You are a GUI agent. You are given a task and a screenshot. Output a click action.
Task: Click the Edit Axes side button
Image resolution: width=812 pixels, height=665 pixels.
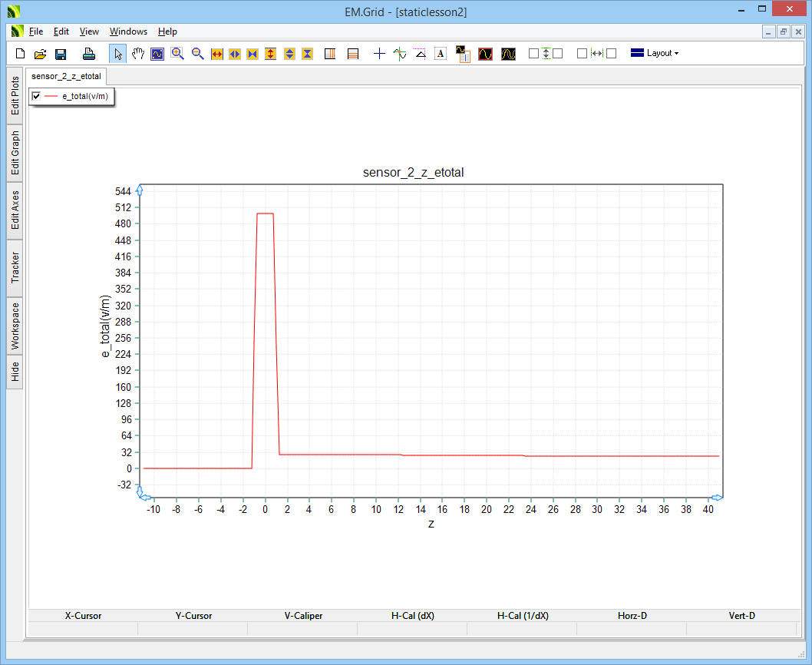tap(15, 210)
